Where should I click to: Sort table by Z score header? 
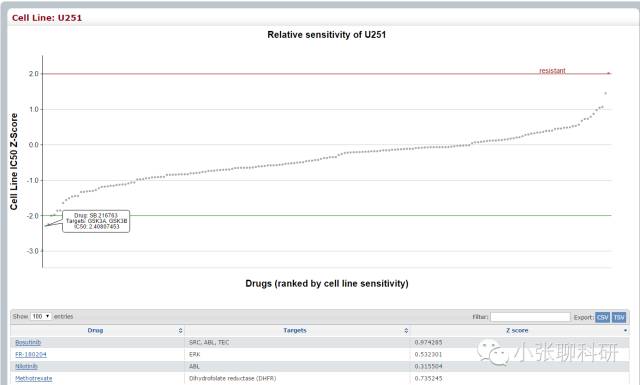point(517,330)
